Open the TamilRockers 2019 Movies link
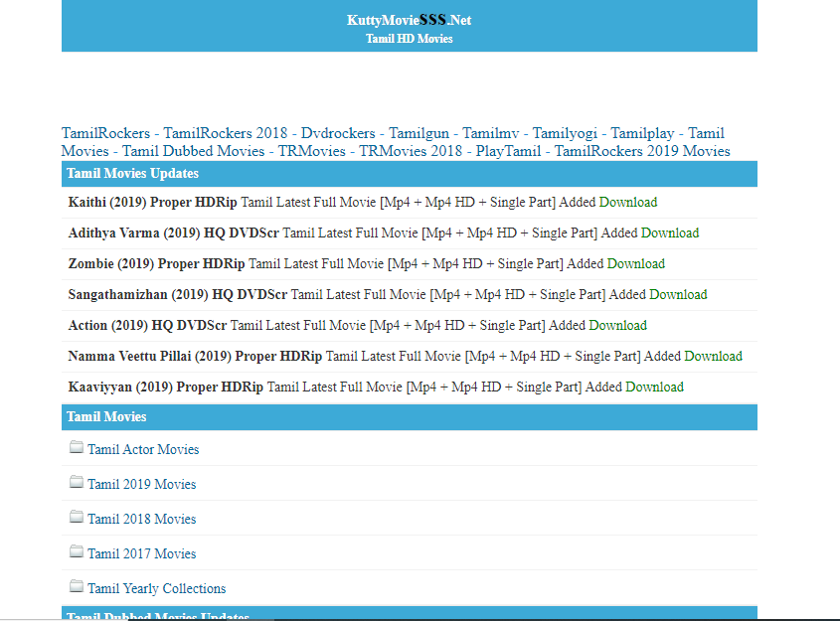This screenshot has height=621, width=840. 642,151
